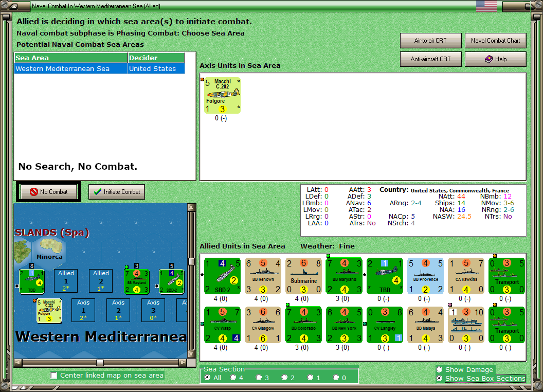
Task: Enable Center linked map on sea area
Action: 54,376
